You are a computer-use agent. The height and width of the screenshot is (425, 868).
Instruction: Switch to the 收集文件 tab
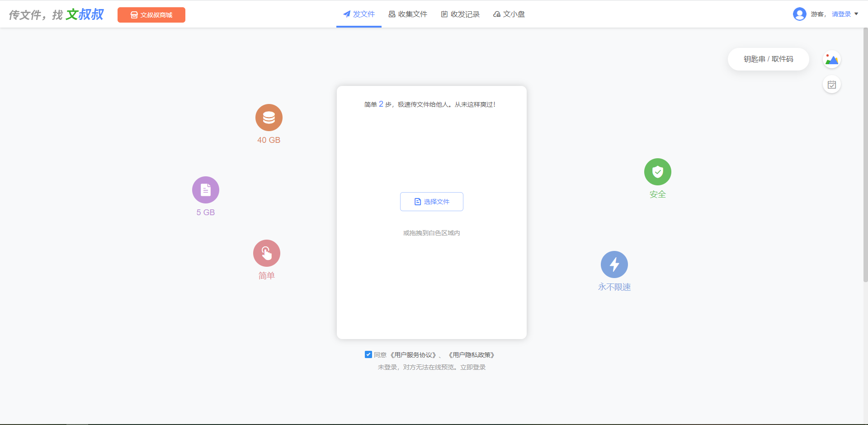tap(408, 14)
